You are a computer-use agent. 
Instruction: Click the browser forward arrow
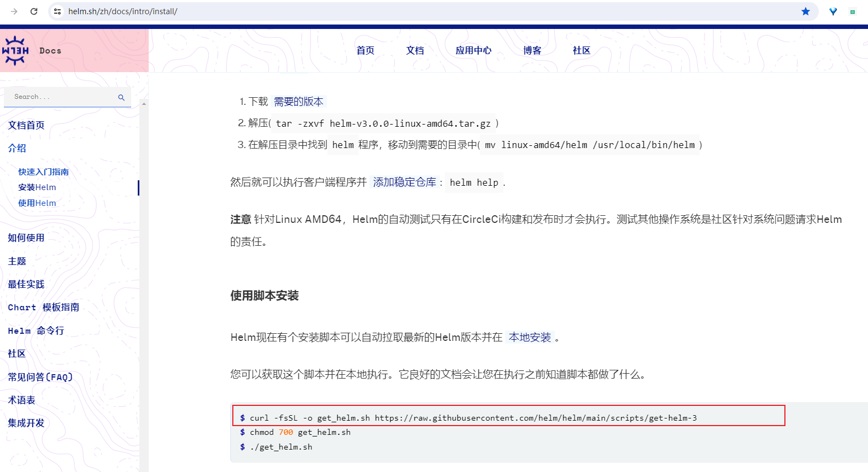coord(14,11)
